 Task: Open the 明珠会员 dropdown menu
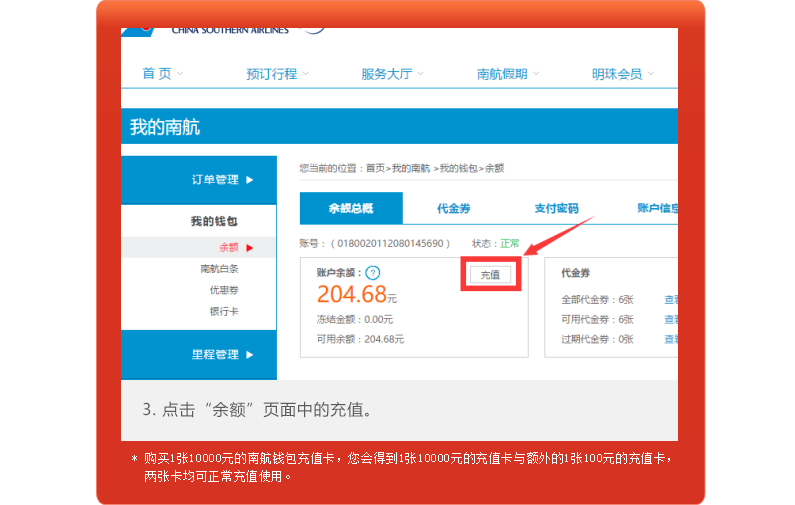(623, 74)
